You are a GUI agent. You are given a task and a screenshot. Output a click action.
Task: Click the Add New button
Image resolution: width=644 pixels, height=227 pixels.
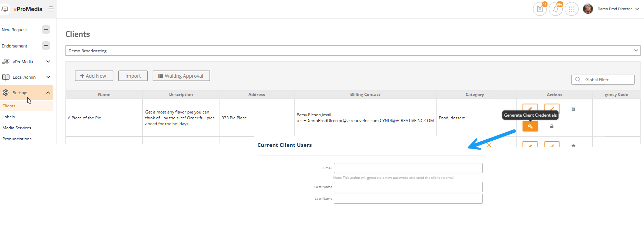[94, 76]
